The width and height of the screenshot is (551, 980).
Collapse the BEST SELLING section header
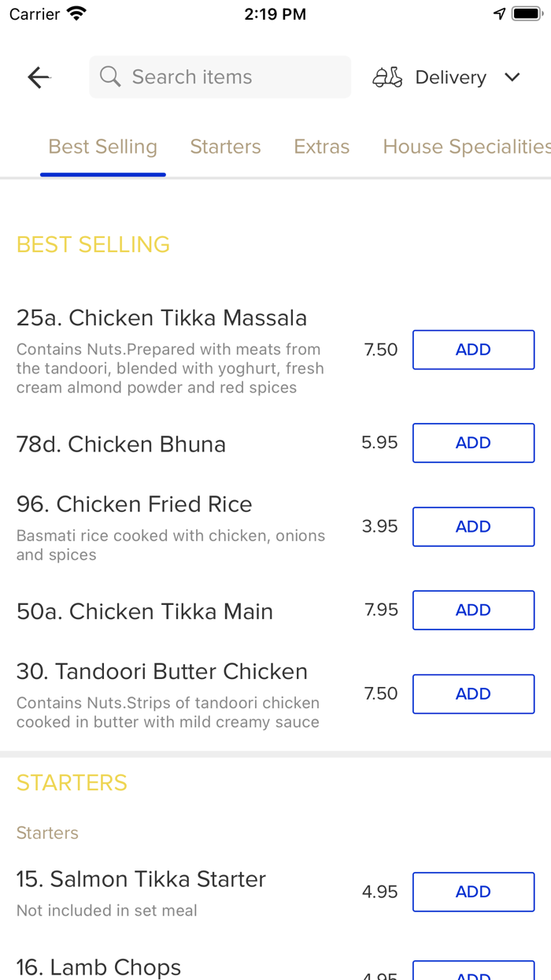92,244
